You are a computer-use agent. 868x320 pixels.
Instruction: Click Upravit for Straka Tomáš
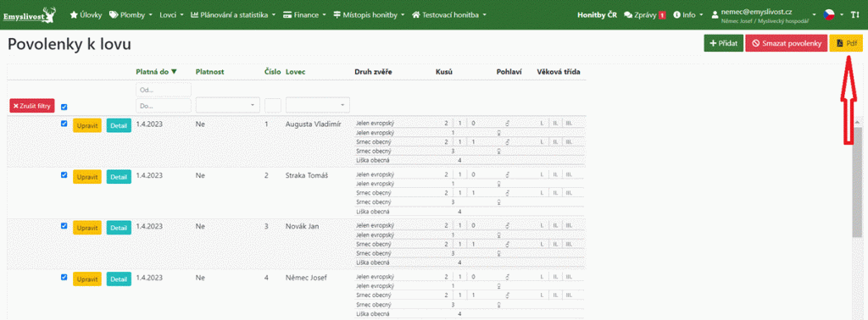(x=87, y=177)
